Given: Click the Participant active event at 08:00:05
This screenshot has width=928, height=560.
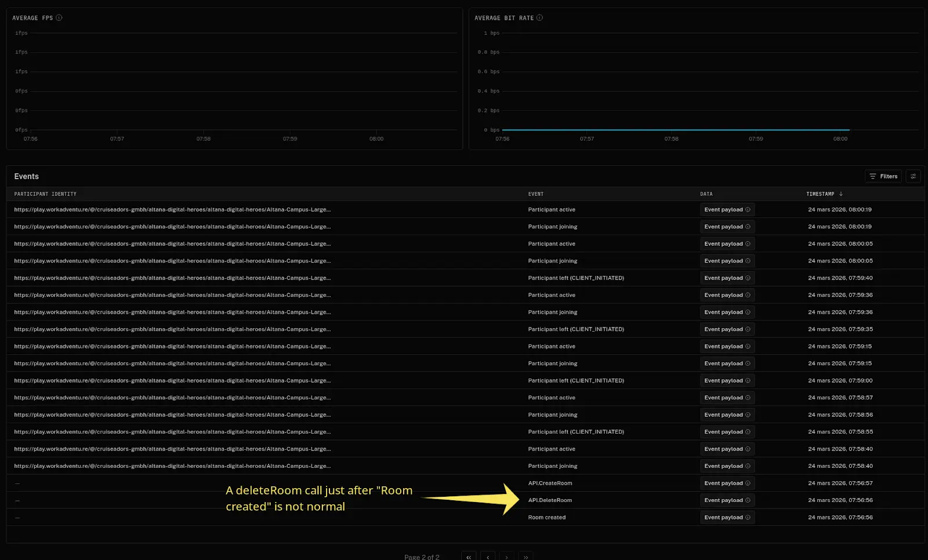Looking at the screenshot, I should (x=552, y=244).
